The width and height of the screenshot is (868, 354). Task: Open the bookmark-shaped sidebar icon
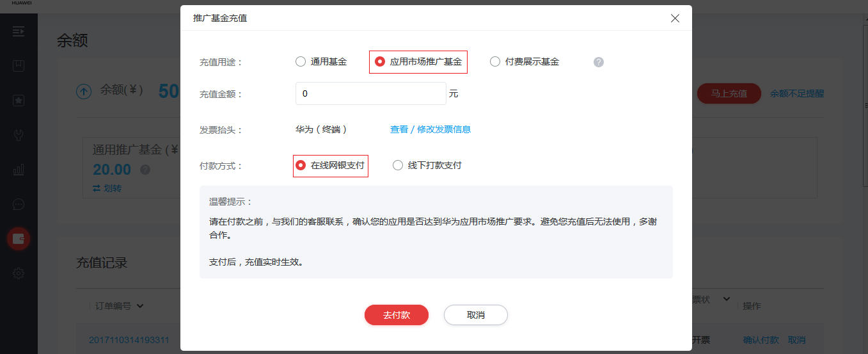pyautogui.click(x=19, y=65)
